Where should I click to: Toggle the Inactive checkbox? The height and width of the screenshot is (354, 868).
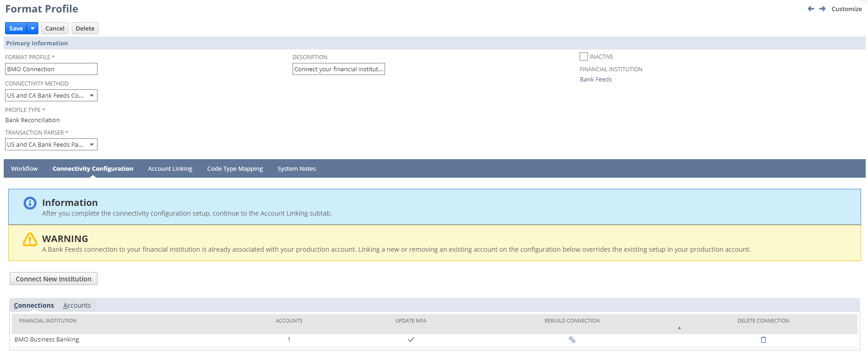click(584, 56)
